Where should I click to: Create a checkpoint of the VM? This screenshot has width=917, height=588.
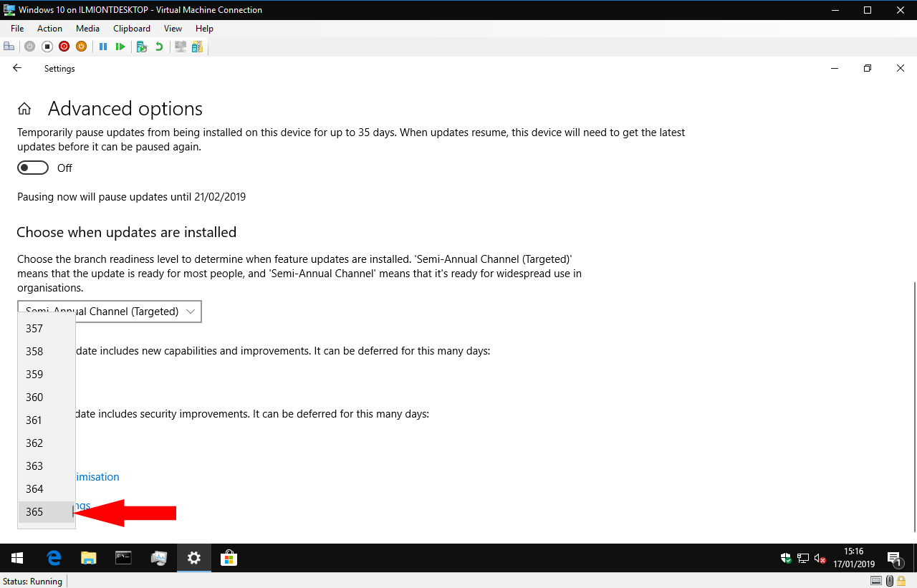coord(141,46)
